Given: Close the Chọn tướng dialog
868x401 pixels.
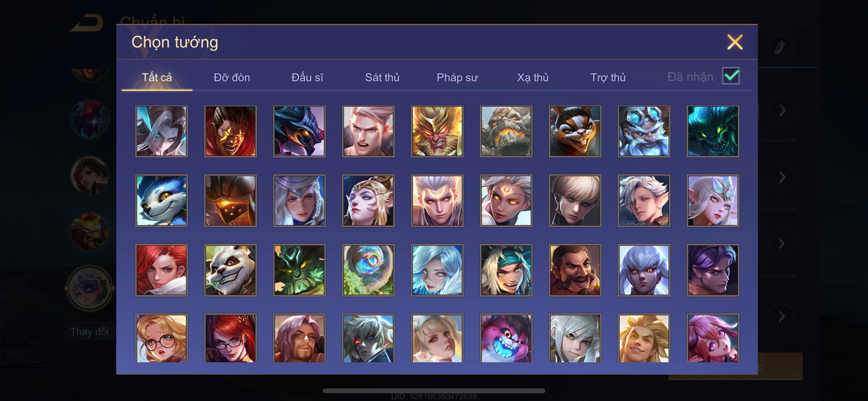Looking at the screenshot, I should click(735, 42).
